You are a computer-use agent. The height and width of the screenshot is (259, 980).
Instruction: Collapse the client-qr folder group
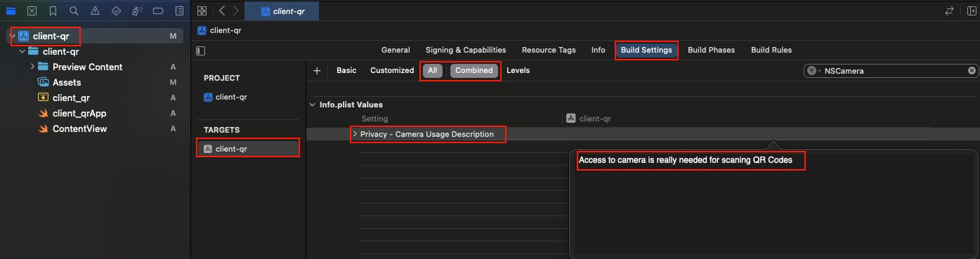pyautogui.click(x=22, y=51)
